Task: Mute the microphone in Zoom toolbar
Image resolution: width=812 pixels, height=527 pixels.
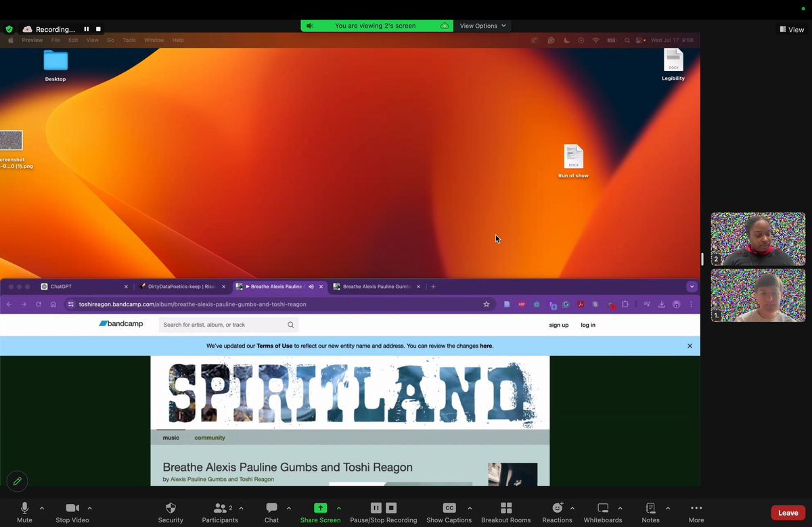Action: pos(24,512)
